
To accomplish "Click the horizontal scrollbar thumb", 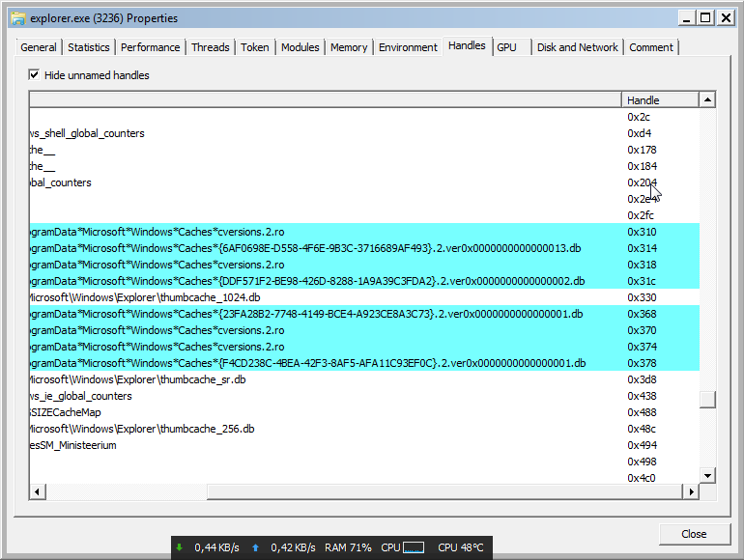I will tap(444, 491).
